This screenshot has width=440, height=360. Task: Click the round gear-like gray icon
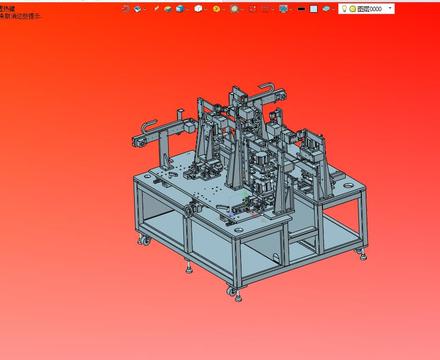point(234,9)
